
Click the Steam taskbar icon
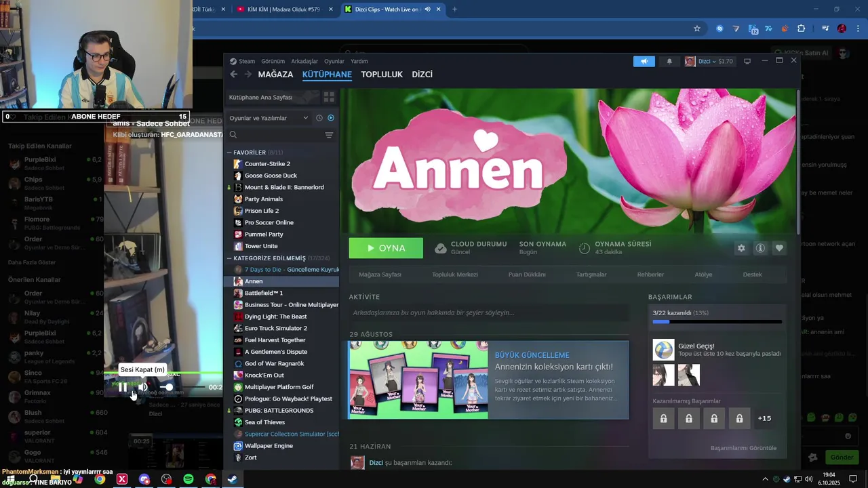pyautogui.click(x=232, y=479)
